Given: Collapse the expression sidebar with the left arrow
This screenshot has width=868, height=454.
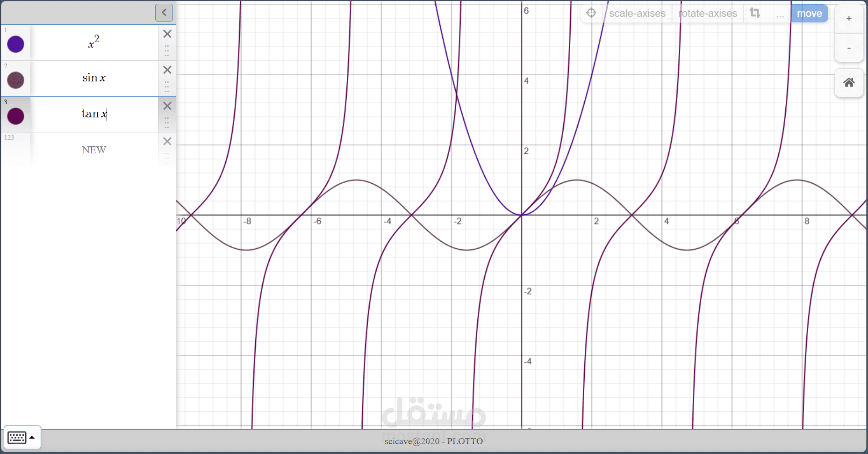Looking at the screenshot, I should coord(164,13).
